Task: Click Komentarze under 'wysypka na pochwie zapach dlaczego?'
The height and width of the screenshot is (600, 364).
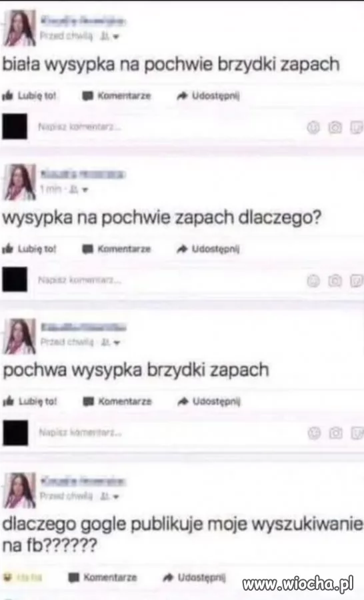Action: [117, 249]
